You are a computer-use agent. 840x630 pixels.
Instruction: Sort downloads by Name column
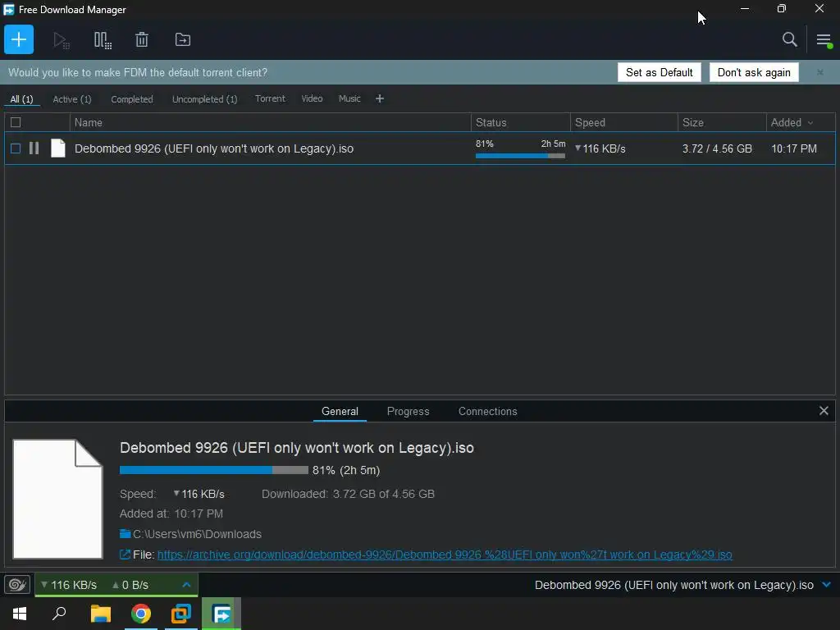click(270, 123)
